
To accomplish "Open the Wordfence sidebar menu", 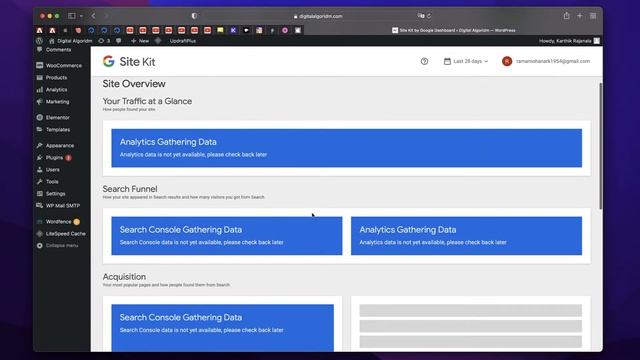I will (58, 222).
